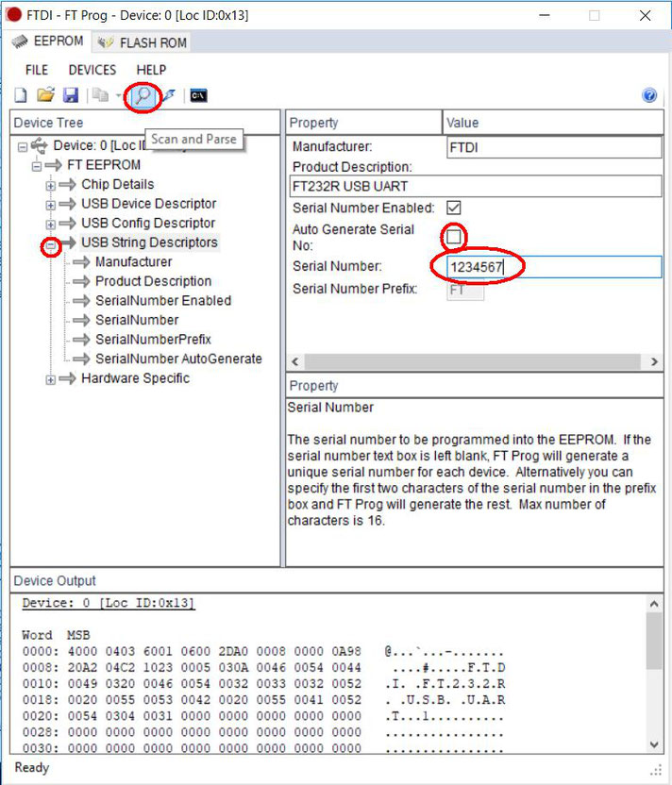Click Device Output scroll down arrow
This screenshot has width=672, height=785.
point(654,744)
